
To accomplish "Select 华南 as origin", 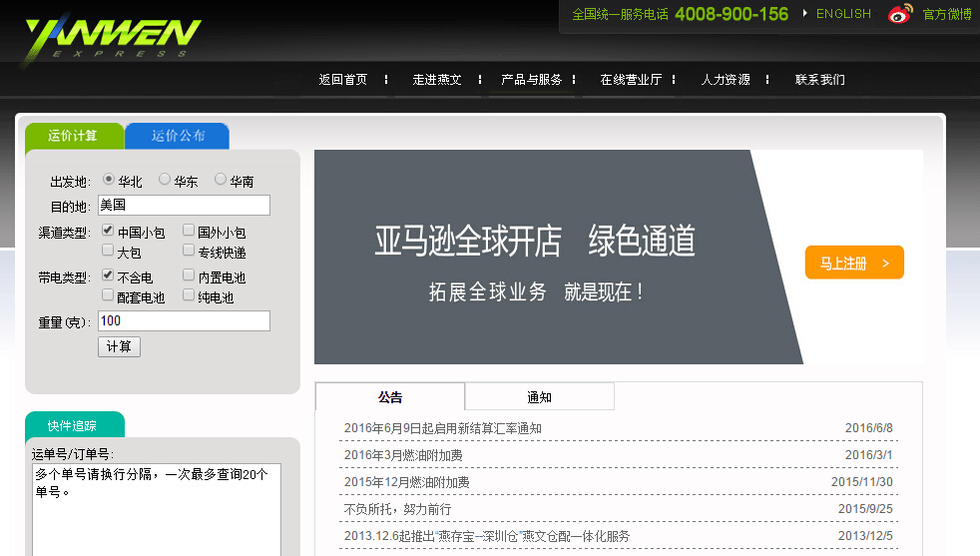I will (220, 180).
